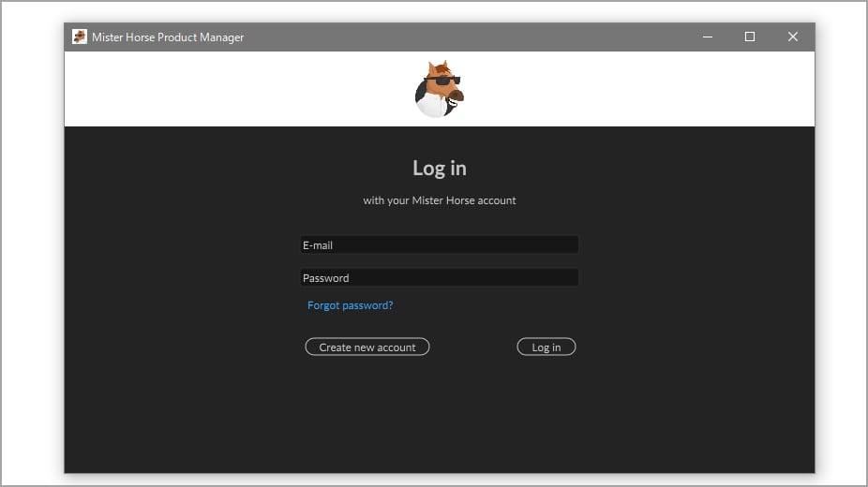
Task: Click the horse mascot logo in header
Action: pos(439,89)
